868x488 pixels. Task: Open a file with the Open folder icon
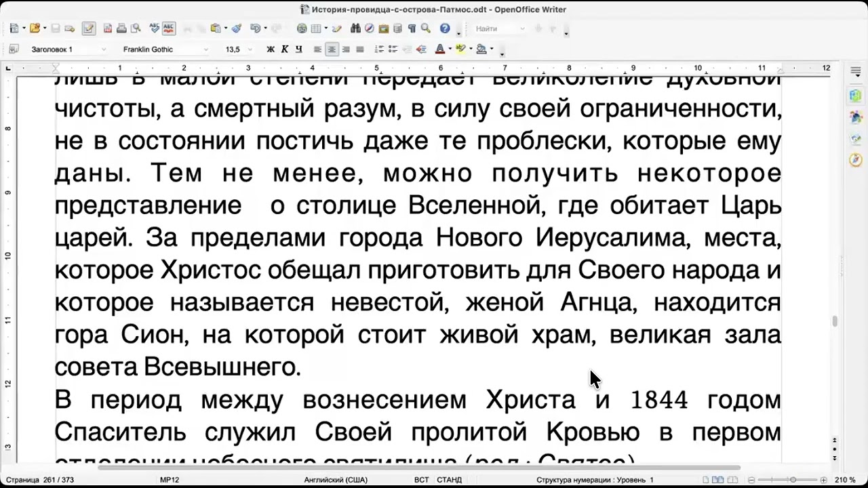coord(35,28)
